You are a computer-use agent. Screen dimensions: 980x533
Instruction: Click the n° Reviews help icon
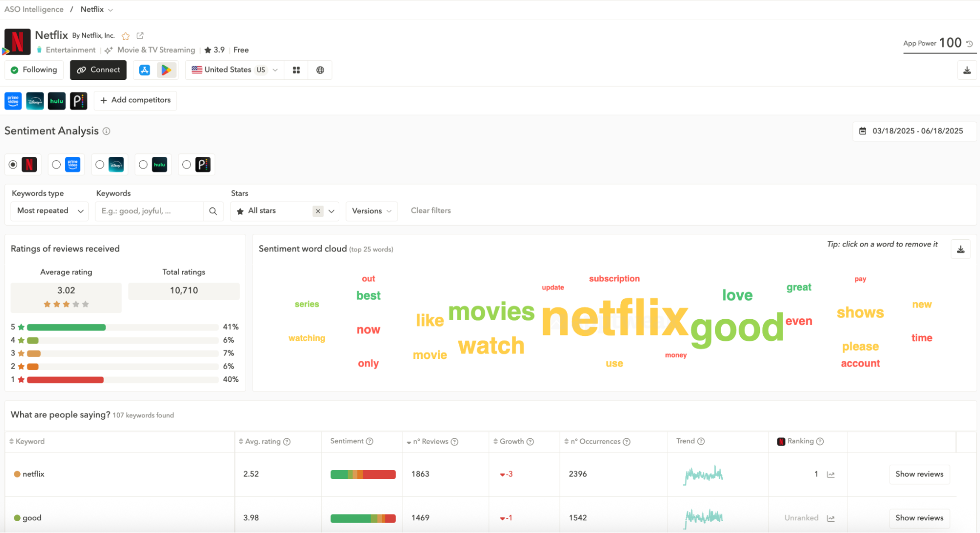[x=454, y=442]
